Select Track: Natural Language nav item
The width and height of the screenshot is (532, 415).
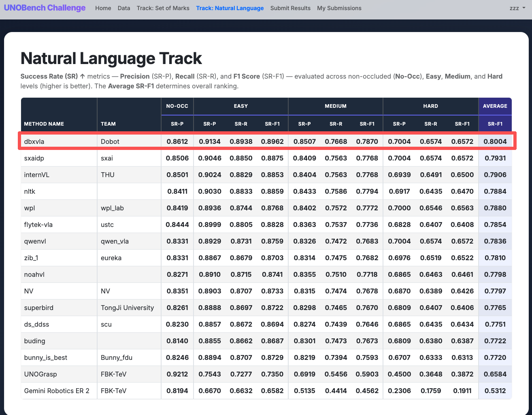(x=230, y=8)
